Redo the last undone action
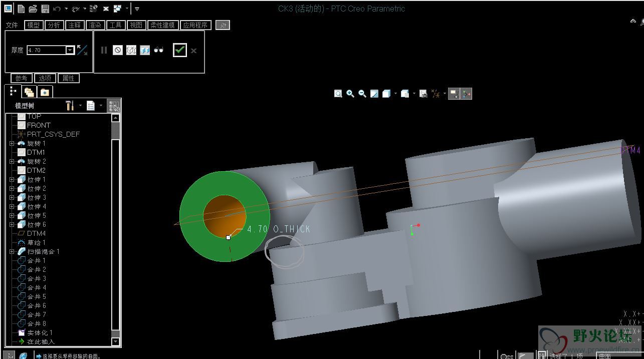The width and height of the screenshot is (644, 359). coord(76,9)
